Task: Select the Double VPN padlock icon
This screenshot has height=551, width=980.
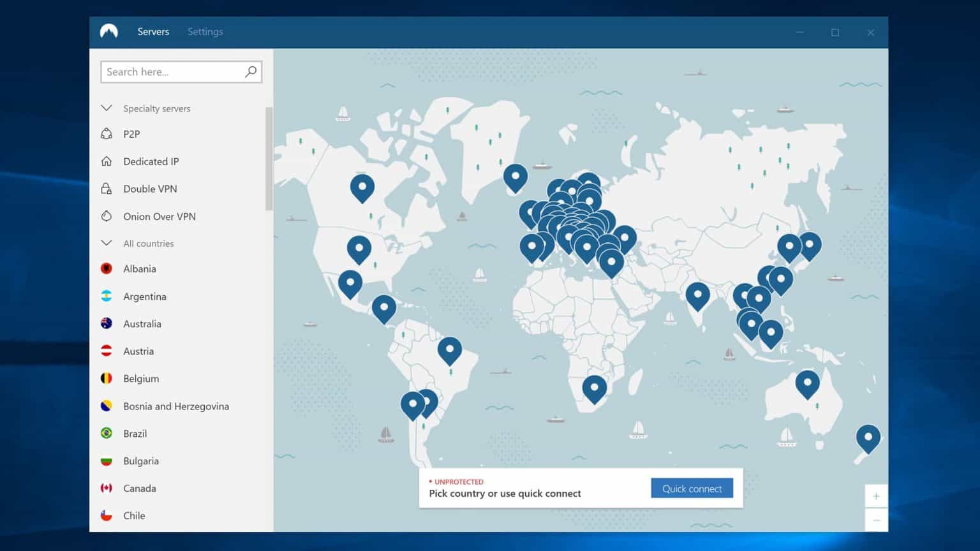Action: pos(108,189)
